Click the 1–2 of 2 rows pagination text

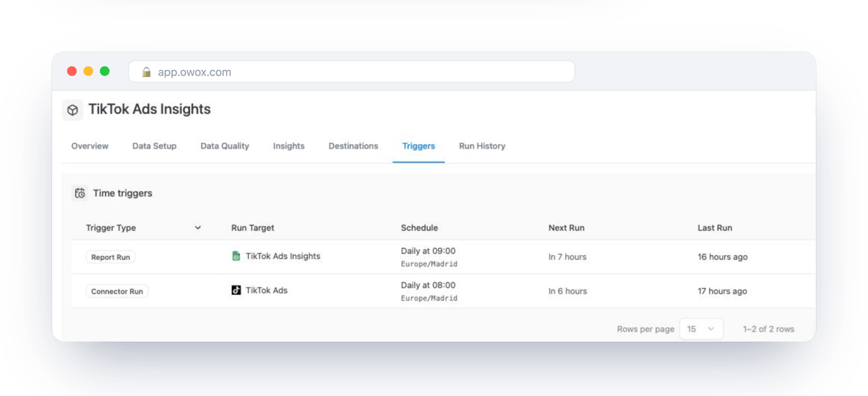pos(769,329)
